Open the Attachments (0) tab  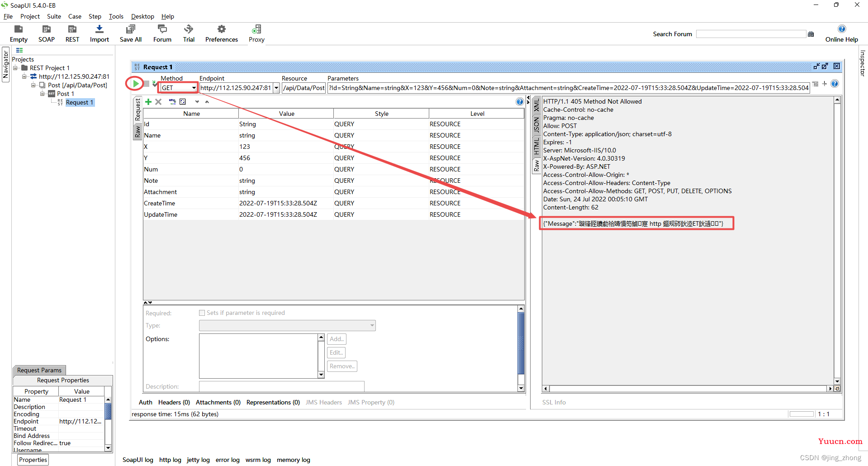218,402
